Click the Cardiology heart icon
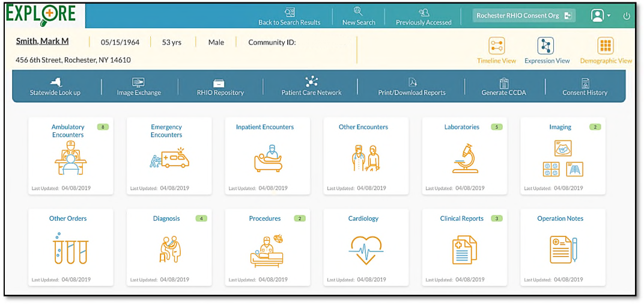The image size is (644, 305). 366,250
